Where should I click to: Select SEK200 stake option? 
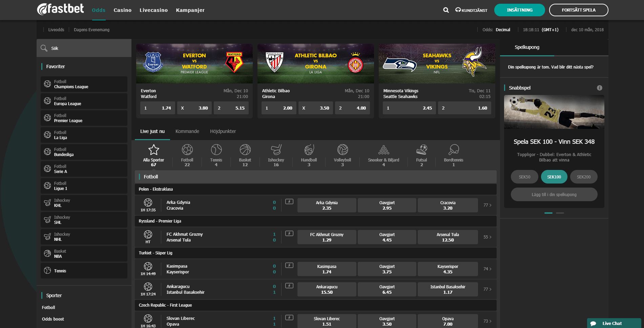(584, 177)
